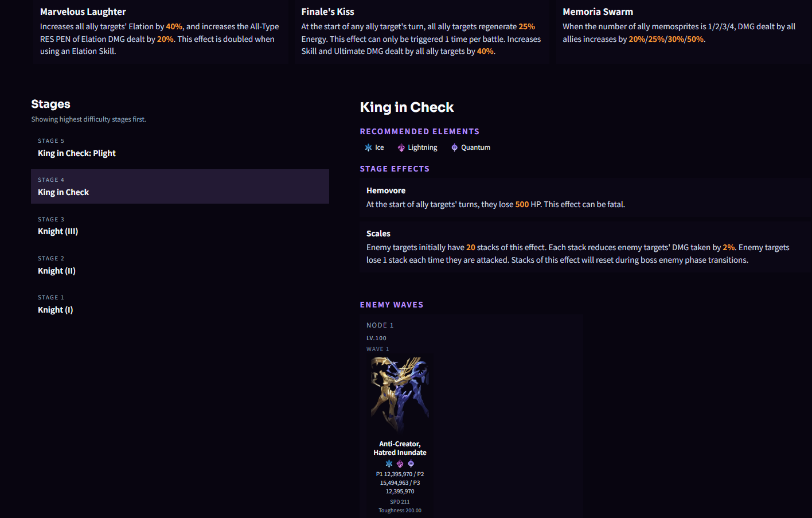
Task: Click the Quantum element icon under Recommended Elements
Action: coord(454,147)
